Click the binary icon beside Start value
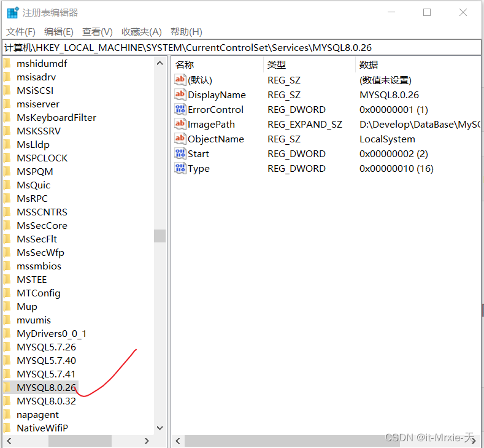 pyautogui.click(x=180, y=153)
